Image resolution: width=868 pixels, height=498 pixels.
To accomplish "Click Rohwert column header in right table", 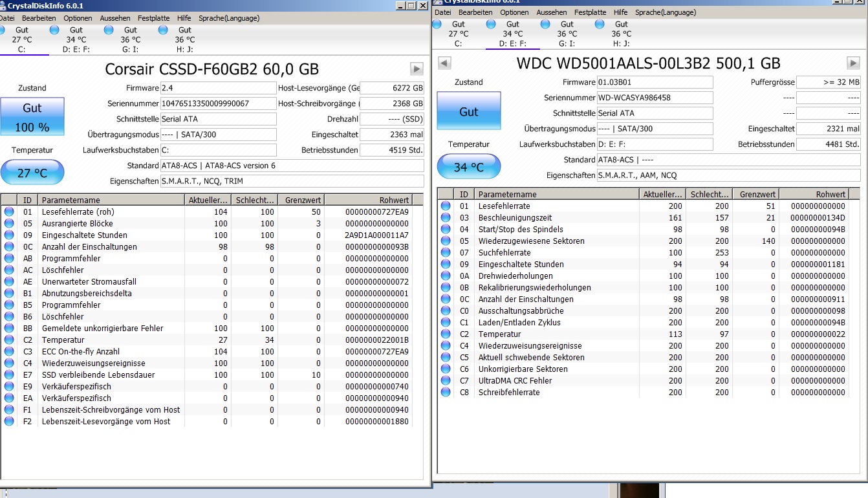I will pyautogui.click(x=814, y=194).
